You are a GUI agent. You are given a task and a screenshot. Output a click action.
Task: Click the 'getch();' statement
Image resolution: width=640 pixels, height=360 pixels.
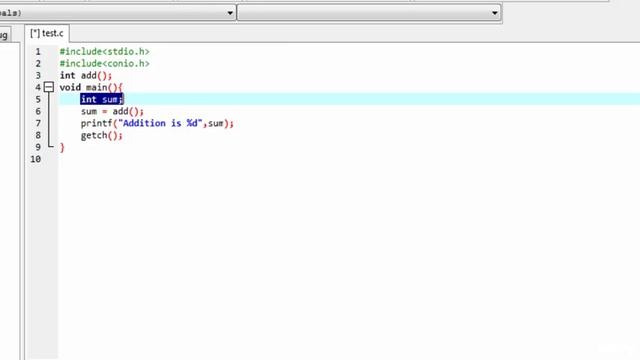click(x=102, y=136)
